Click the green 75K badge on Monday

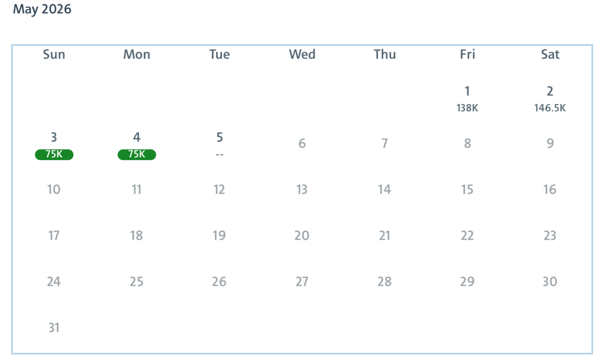tap(137, 154)
